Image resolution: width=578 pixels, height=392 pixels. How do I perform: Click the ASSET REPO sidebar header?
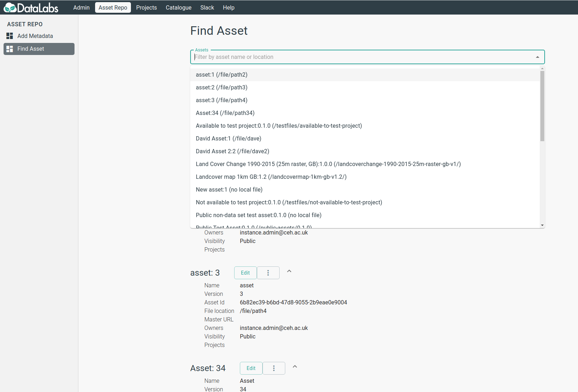click(25, 24)
